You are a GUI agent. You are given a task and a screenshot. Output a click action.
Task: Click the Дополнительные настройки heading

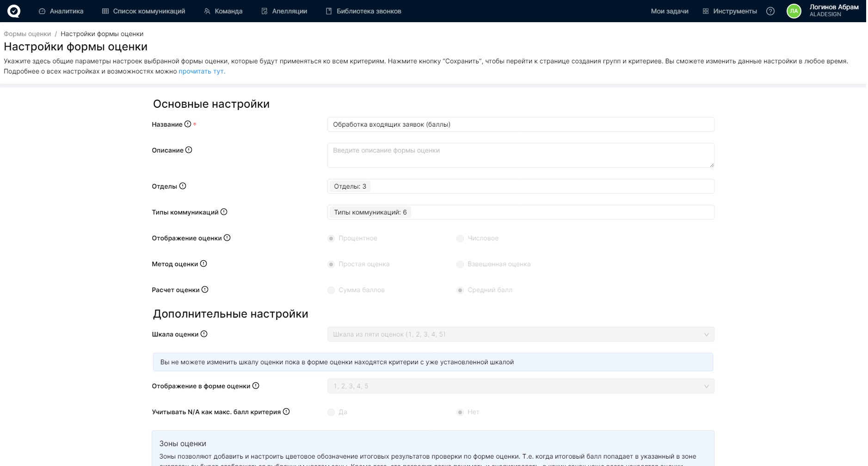tap(231, 314)
